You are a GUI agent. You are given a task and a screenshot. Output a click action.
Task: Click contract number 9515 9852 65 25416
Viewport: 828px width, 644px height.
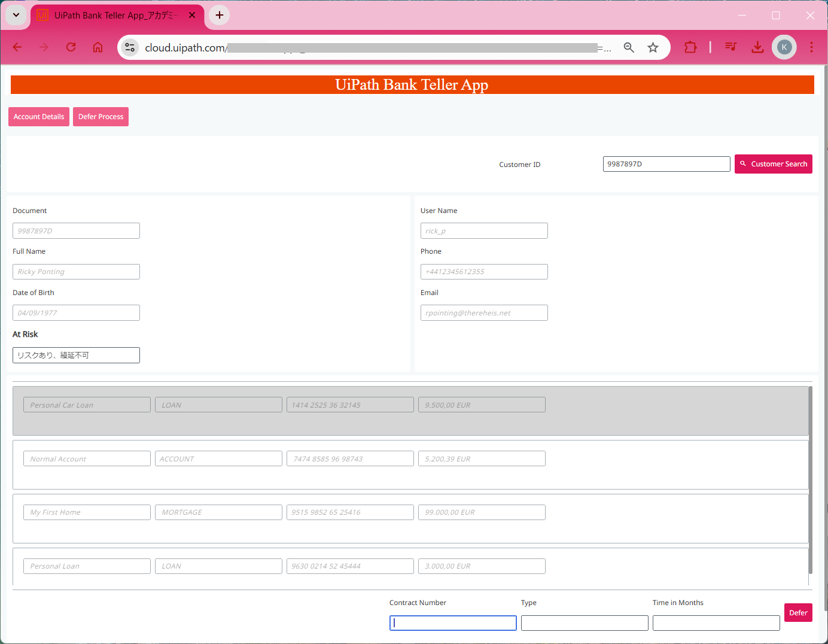(350, 512)
